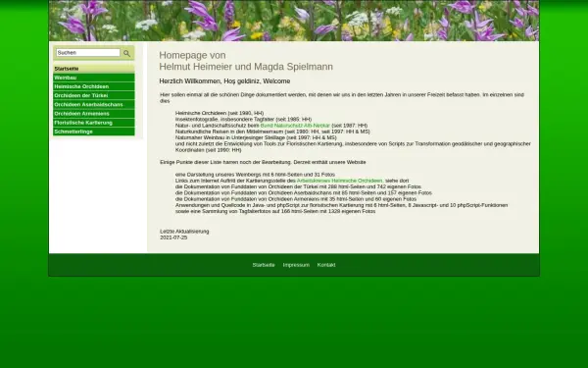Click 'Heimische Orchideen (seit 1980, HH)' line
This screenshot has width=588, height=368.
(220, 113)
